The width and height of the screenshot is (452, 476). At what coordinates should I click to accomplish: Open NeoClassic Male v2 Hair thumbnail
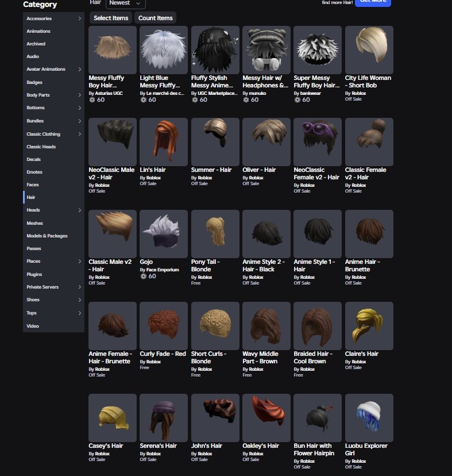pyautogui.click(x=112, y=142)
